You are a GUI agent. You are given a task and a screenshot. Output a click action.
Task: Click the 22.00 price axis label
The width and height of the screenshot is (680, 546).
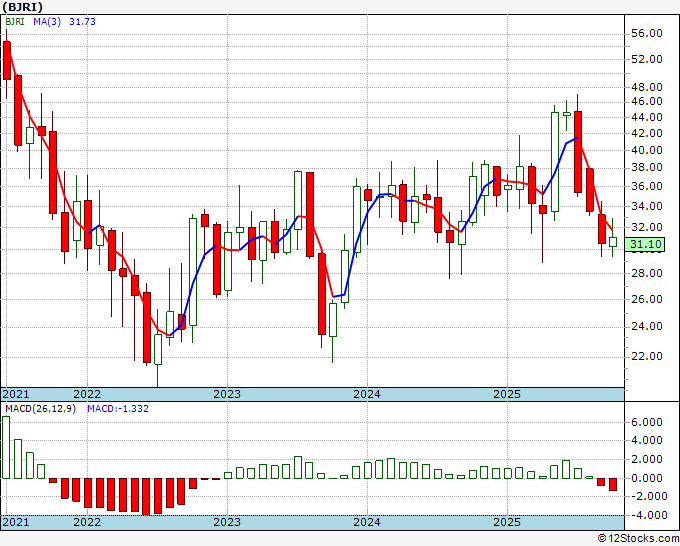tap(648, 356)
